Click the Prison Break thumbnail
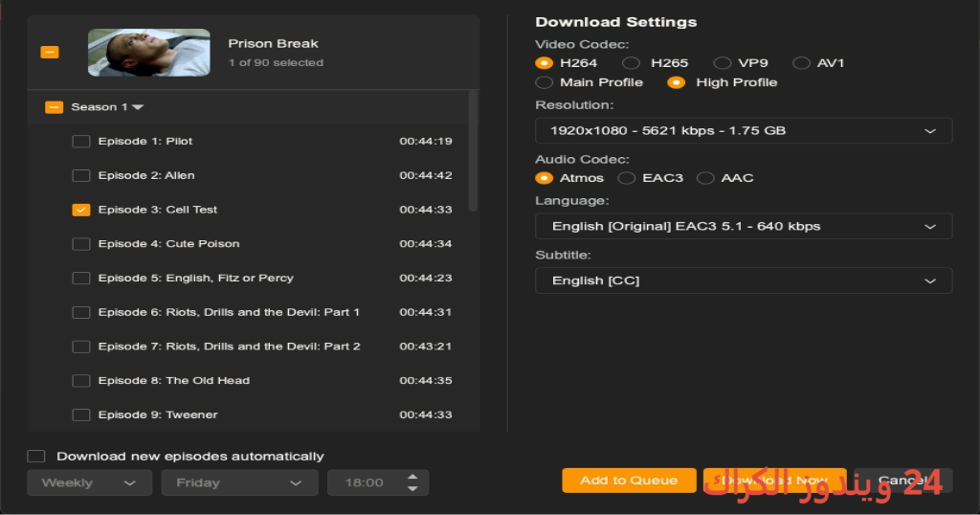Screen dimensions: 980x515 (148, 53)
